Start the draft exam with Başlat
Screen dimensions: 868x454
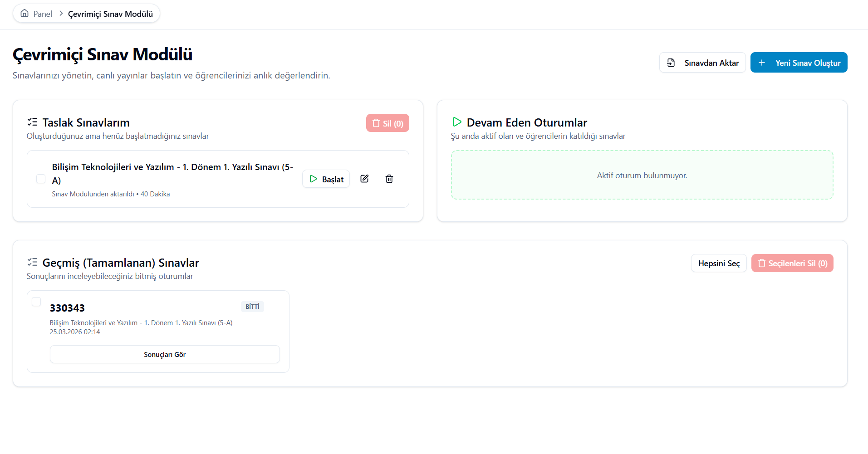click(326, 179)
